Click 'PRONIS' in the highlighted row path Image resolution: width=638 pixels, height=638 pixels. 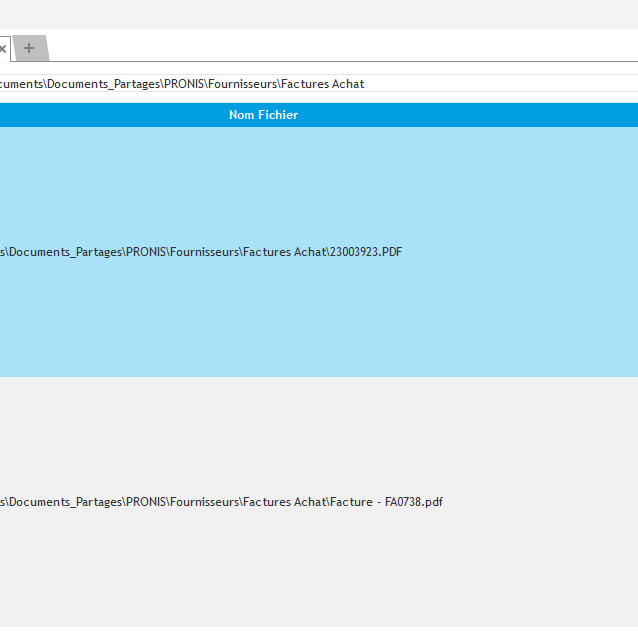coord(146,252)
